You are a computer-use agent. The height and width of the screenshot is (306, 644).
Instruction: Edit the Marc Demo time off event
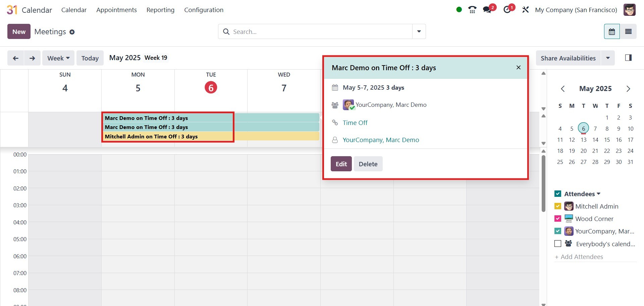pyautogui.click(x=341, y=164)
